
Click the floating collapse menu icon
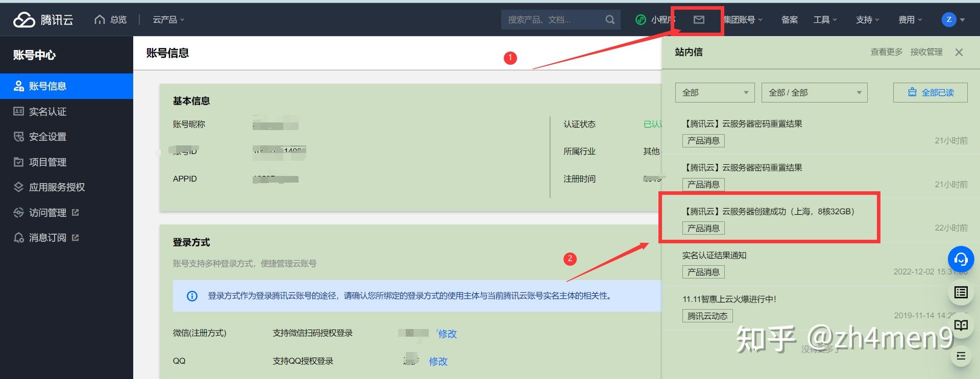[961, 356]
